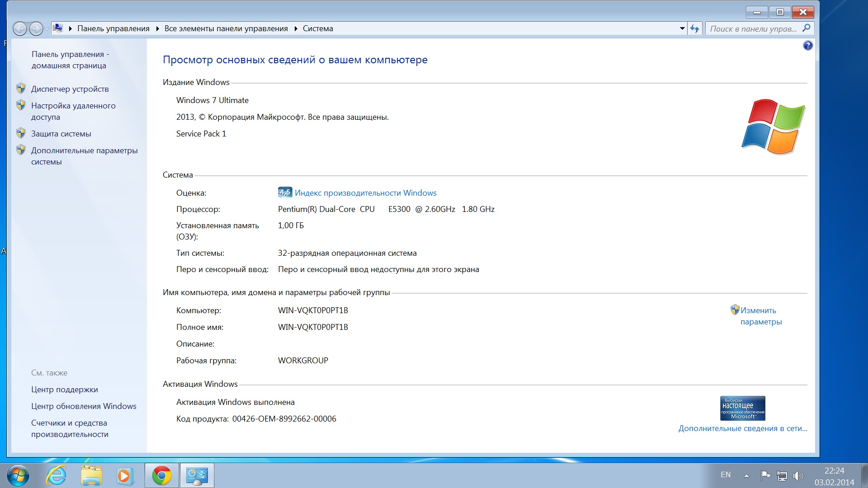Click the search magnifier icon
This screenshot has height=488, width=868.
coord(806,28)
